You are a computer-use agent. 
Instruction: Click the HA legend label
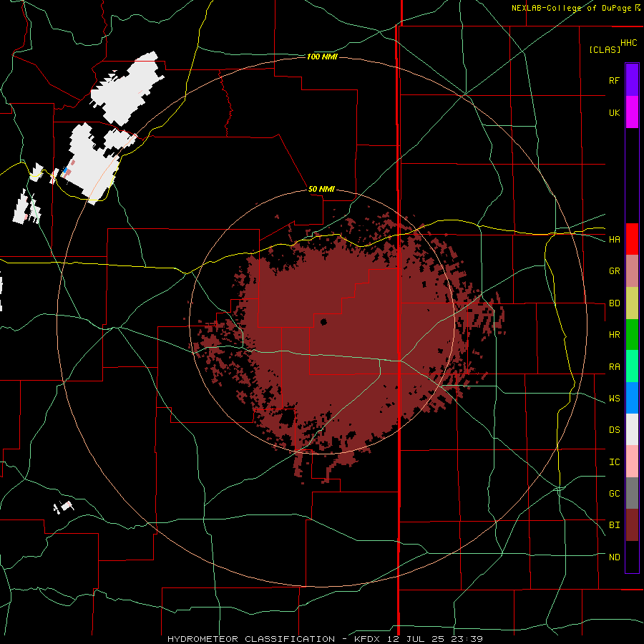pyautogui.click(x=614, y=239)
